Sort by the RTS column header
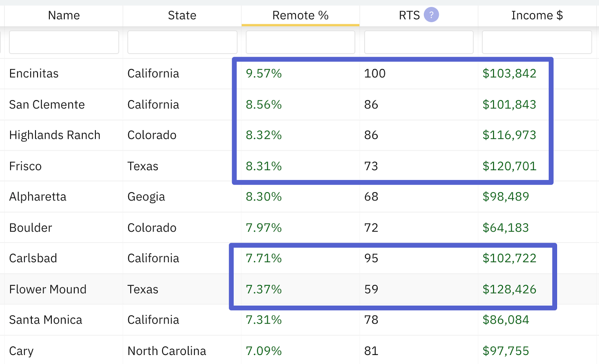The image size is (599, 364). coord(409,15)
